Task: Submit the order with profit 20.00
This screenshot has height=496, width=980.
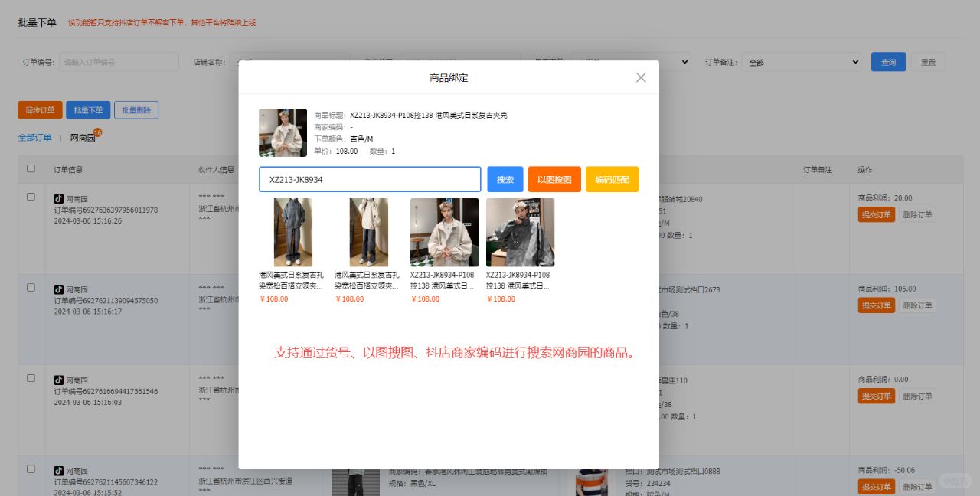Action: click(x=876, y=215)
